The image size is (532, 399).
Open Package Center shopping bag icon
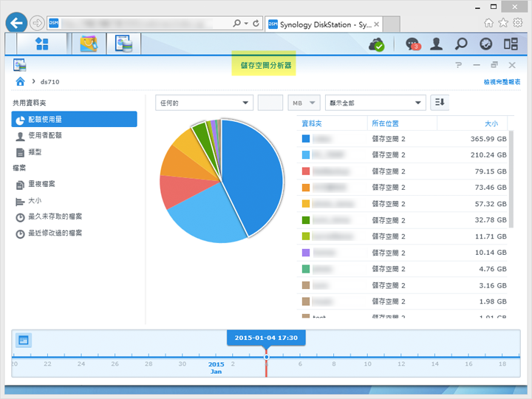(89, 44)
